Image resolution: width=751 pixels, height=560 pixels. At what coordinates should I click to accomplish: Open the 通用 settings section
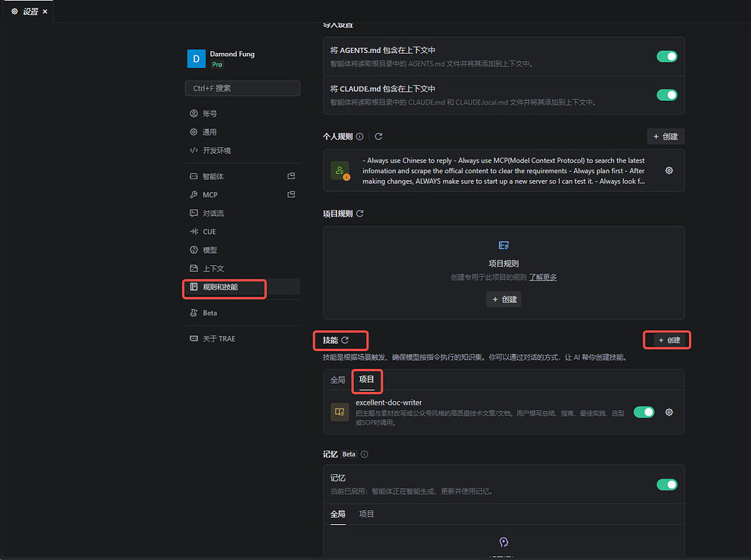[242, 131]
